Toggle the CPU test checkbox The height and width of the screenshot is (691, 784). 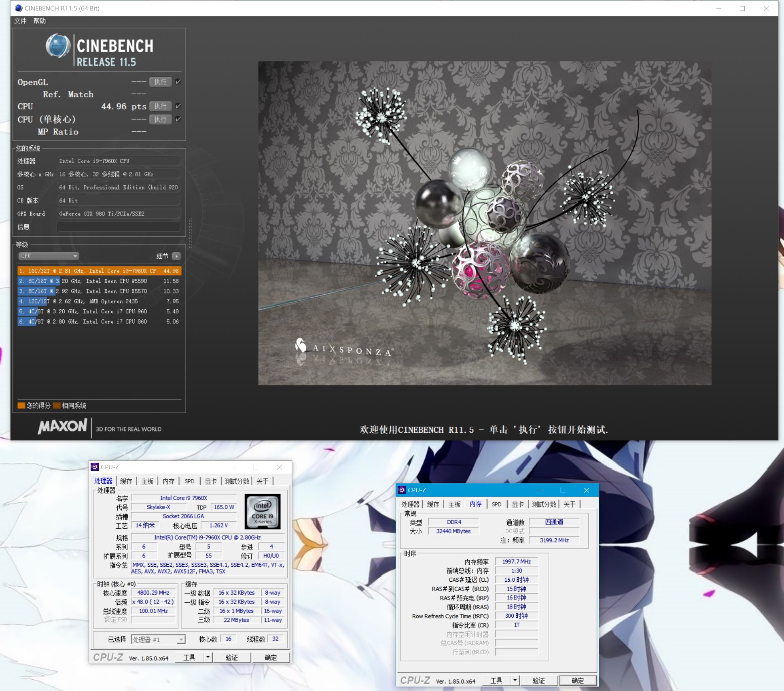point(178,106)
